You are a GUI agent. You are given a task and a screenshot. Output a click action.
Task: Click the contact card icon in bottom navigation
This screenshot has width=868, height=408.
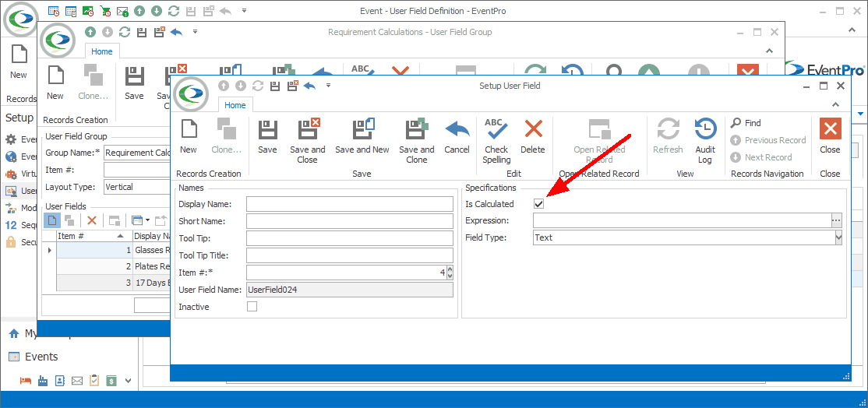tap(60, 380)
